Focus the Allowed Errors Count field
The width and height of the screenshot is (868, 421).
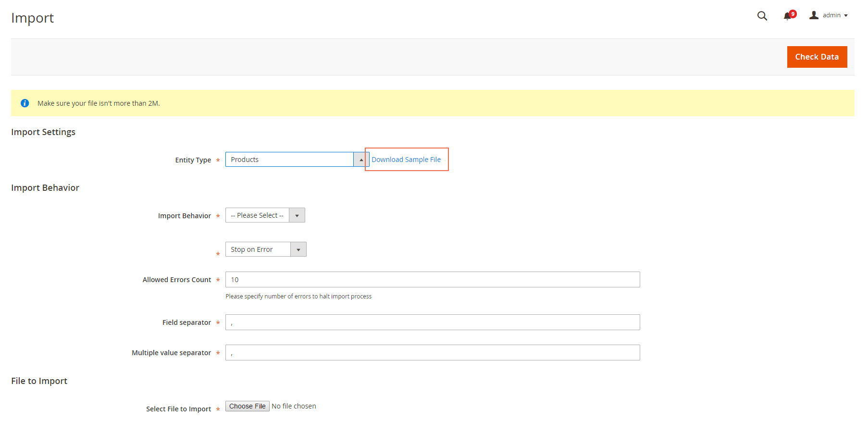433,280
